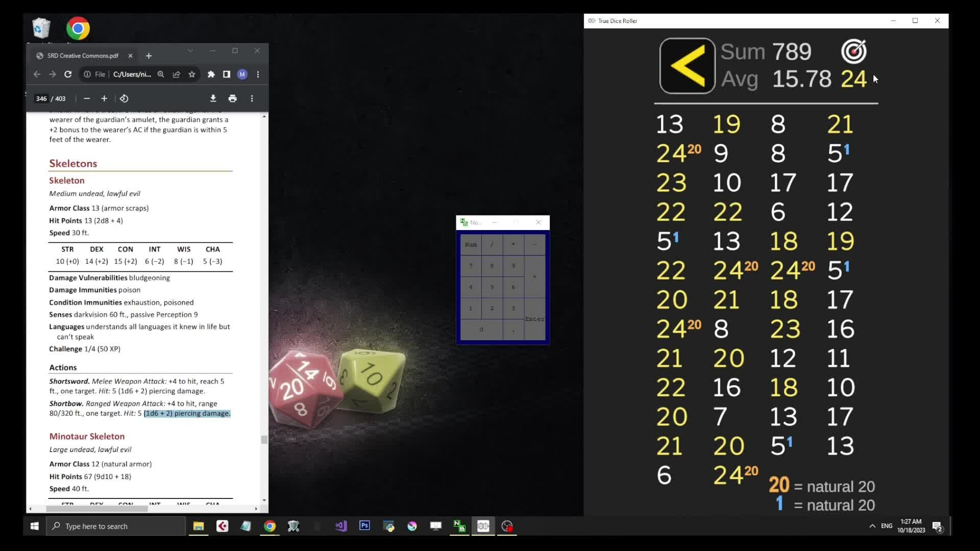Open Photoshop from the taskbar
This screenshot has width=980, height=551.
[364, 526]
